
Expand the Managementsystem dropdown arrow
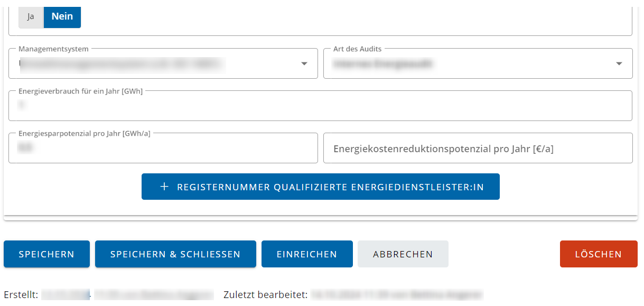[304, 64]
